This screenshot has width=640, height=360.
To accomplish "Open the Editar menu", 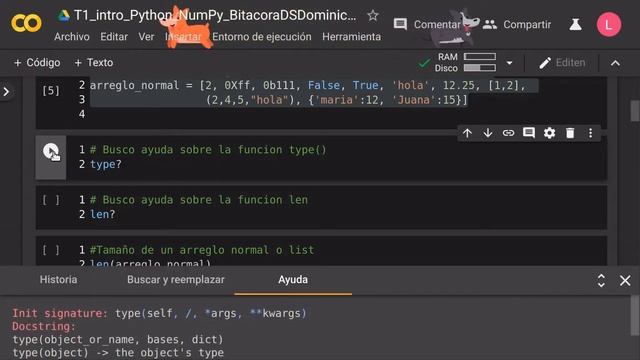I will 114,37.
